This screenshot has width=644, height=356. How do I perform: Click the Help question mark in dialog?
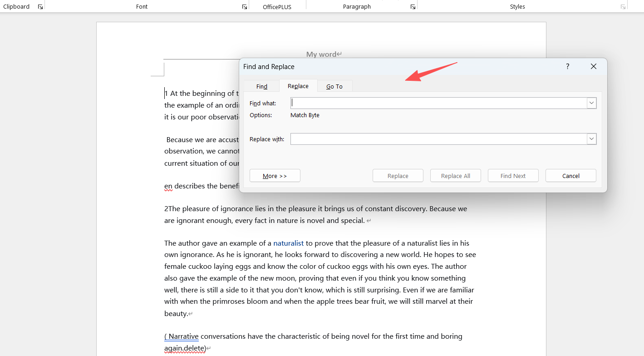(x=567, y=67)
